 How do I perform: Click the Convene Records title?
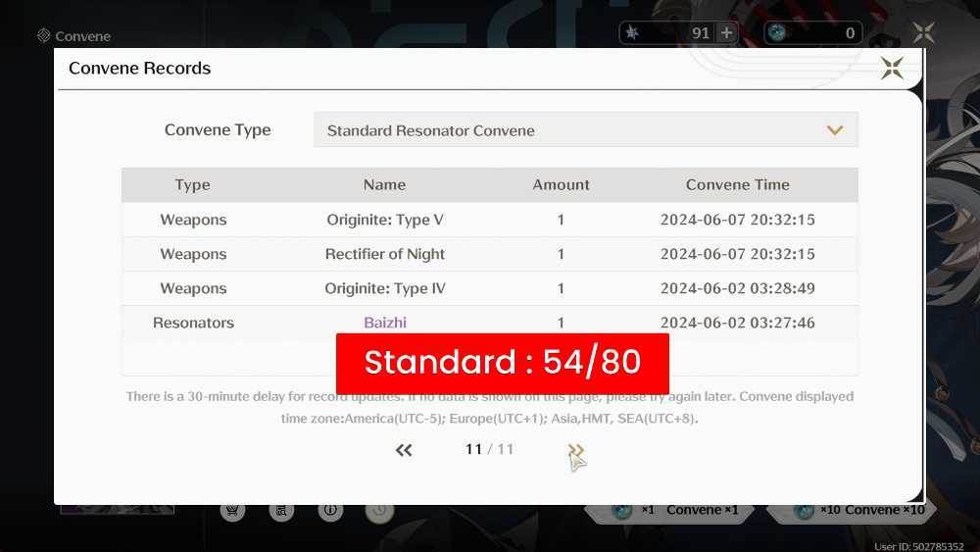tap(139, 68)
